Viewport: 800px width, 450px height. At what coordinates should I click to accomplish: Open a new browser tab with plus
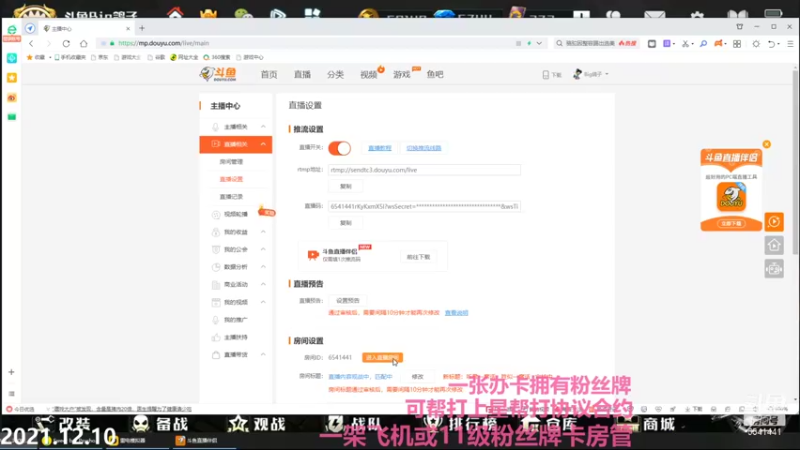pyautogui.click(x=142, y=28)
